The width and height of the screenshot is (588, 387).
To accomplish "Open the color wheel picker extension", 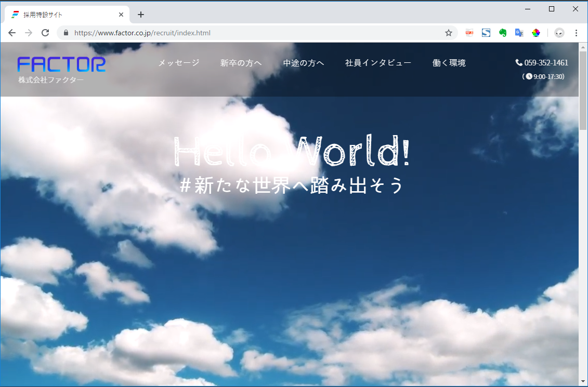I will 536,33.
